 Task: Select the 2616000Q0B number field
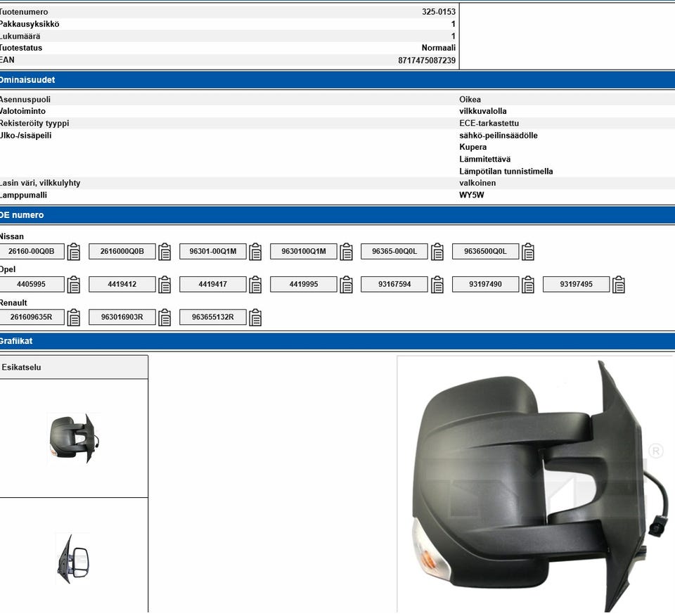click(122, 252)
